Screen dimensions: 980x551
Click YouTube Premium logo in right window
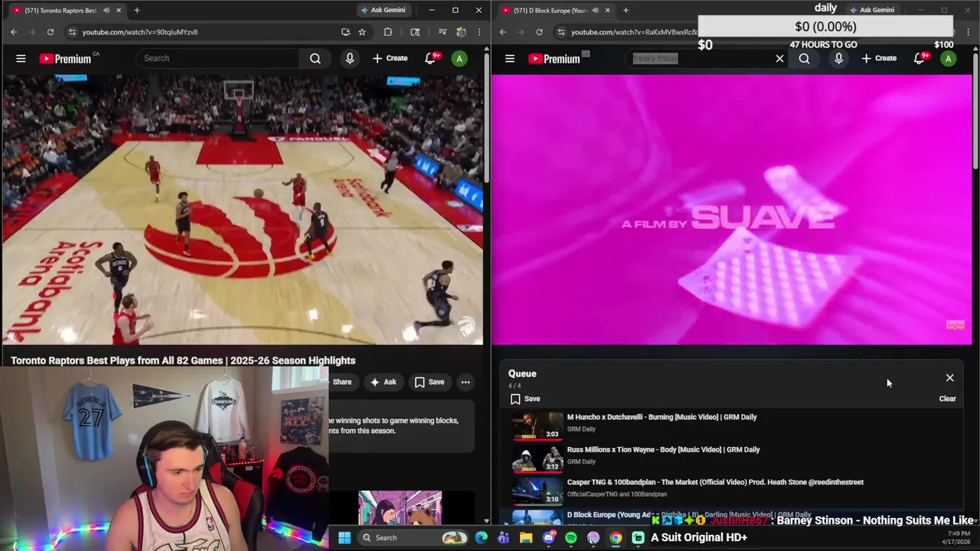(x=555, y=58)
